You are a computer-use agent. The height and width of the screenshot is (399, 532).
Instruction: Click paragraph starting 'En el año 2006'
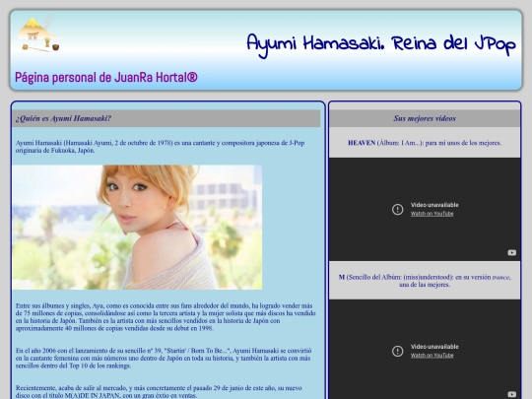(164, 359)
